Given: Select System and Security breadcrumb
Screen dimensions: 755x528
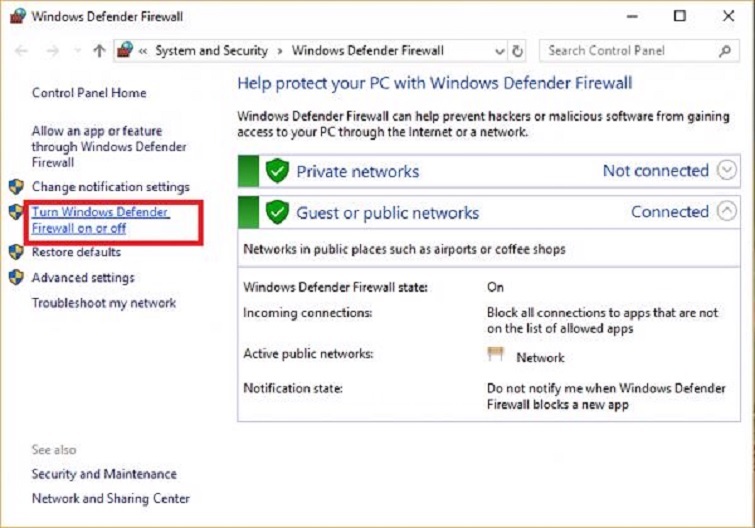Looking at the screenshot, I should pyautogui.click(x=211, y=51).
